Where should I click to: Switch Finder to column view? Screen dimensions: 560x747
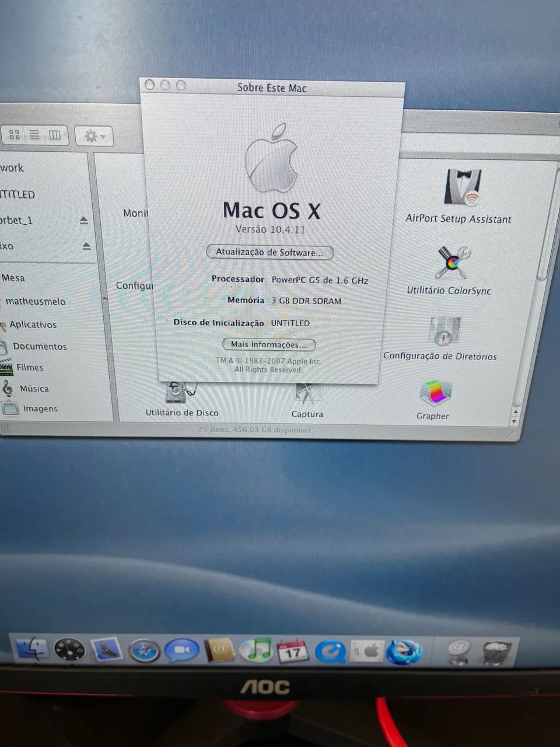54,135
